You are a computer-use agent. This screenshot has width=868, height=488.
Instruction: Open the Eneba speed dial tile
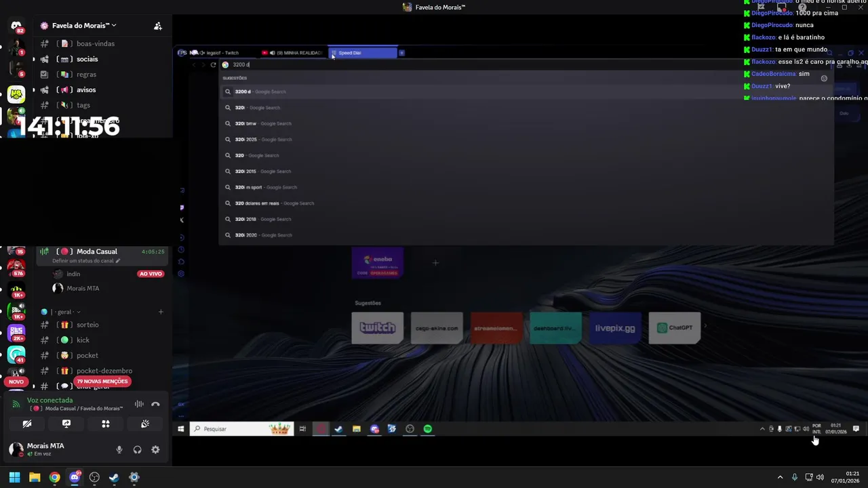(377, 263)
